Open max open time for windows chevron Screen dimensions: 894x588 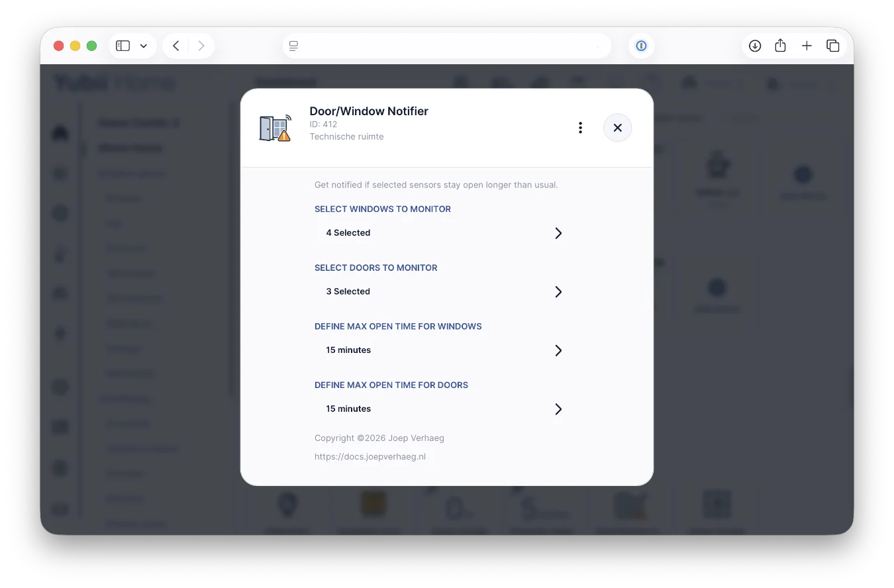click(558, 350)
